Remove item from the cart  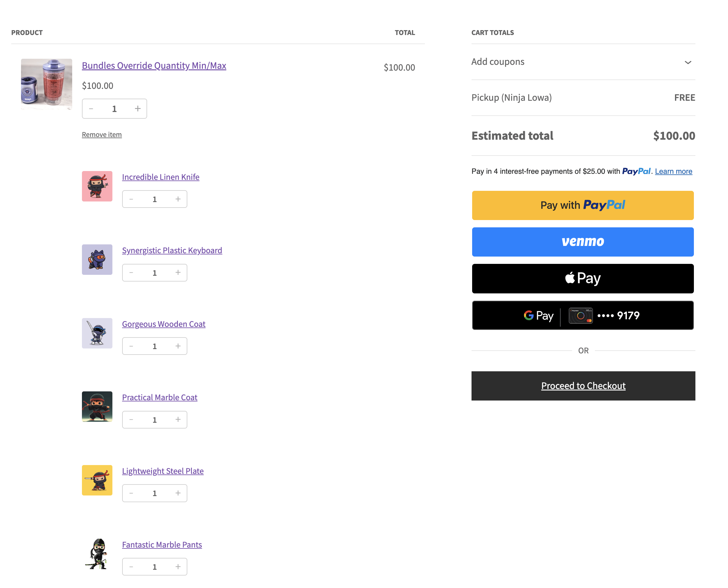(x=102, y=135)
